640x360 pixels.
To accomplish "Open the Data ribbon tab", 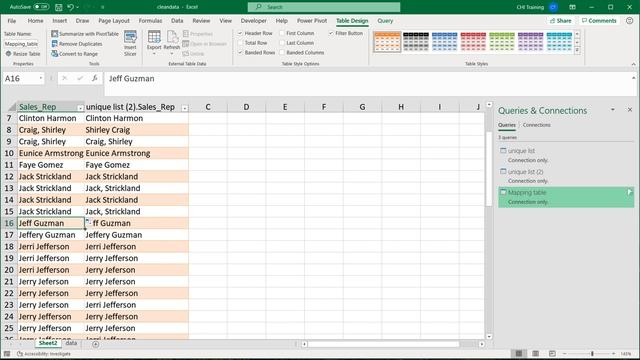I will 177,20.
